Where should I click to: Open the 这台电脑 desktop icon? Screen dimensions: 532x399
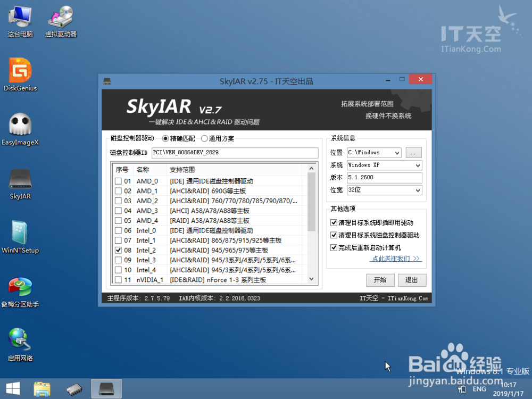(20, 22)
